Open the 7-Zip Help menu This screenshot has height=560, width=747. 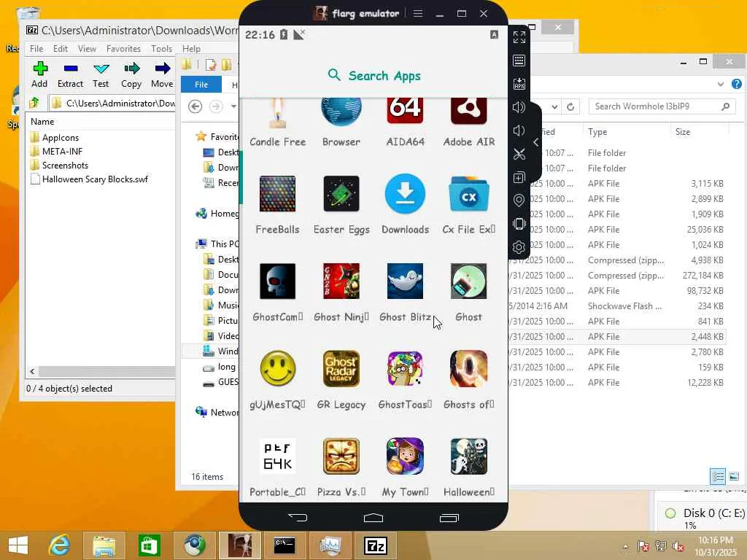coord(191,49)
